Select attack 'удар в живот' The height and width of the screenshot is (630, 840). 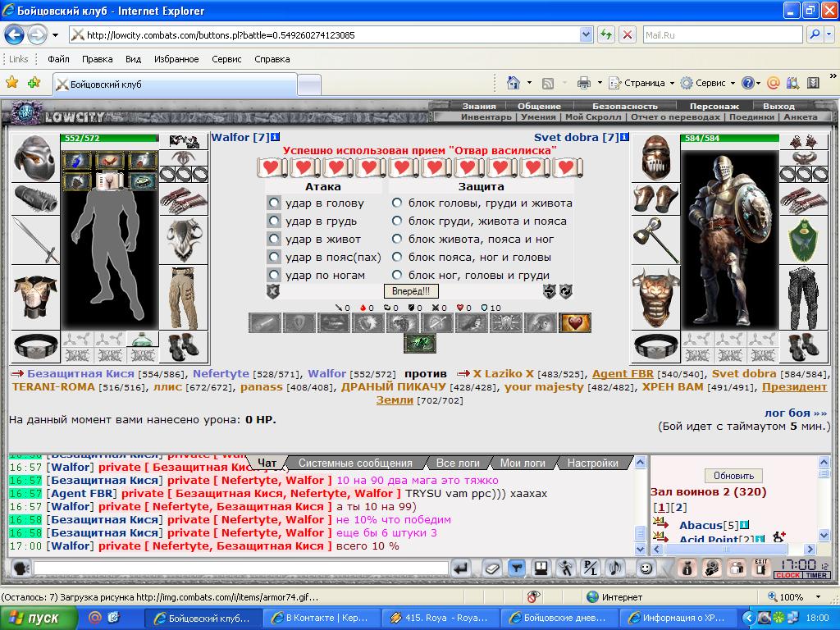click(274, 239)
